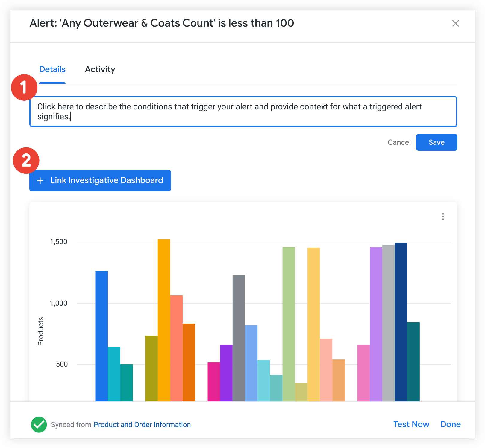The image size is (485, 448).
Task: Click the red number 1 annotation badge
Action: [x=24, y=87]
